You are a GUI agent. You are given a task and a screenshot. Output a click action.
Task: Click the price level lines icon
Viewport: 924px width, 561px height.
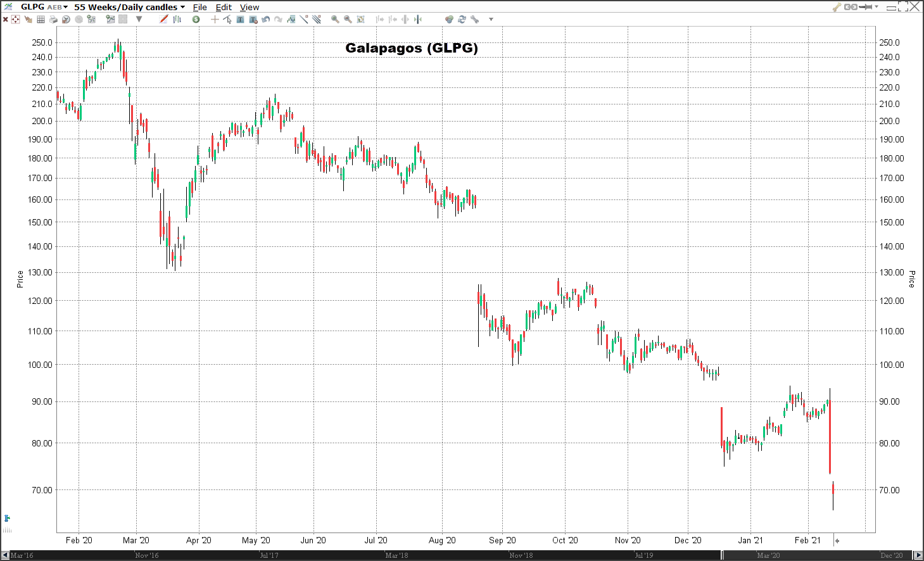(x=291, y=19)
